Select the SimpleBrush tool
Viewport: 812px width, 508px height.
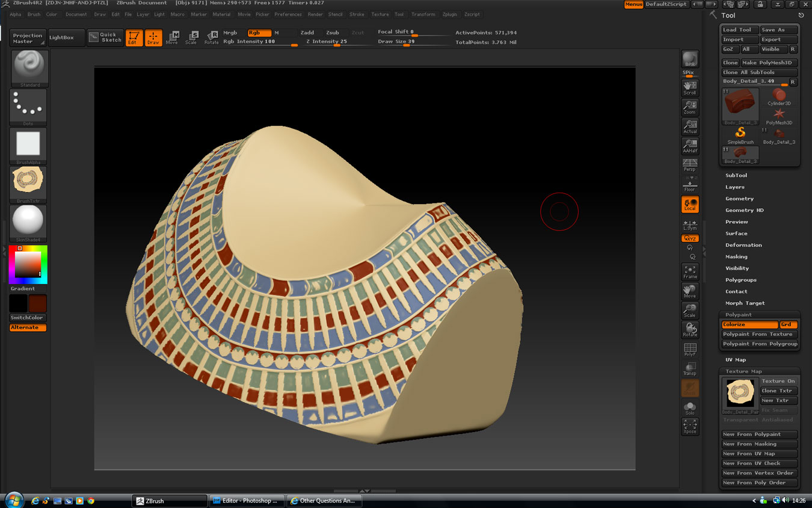(740, 135)
